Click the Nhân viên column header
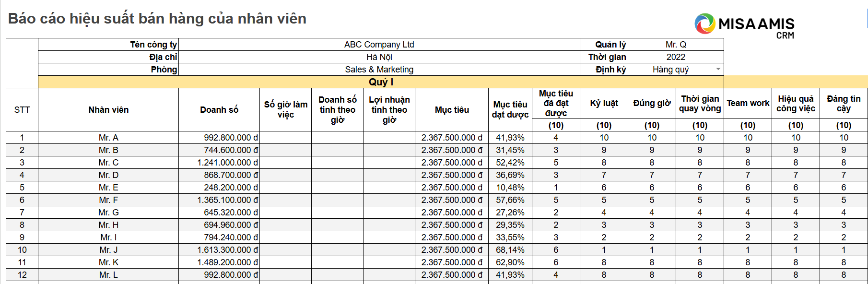Viewport: 868px width, 284px height. (x=108, y=110)
